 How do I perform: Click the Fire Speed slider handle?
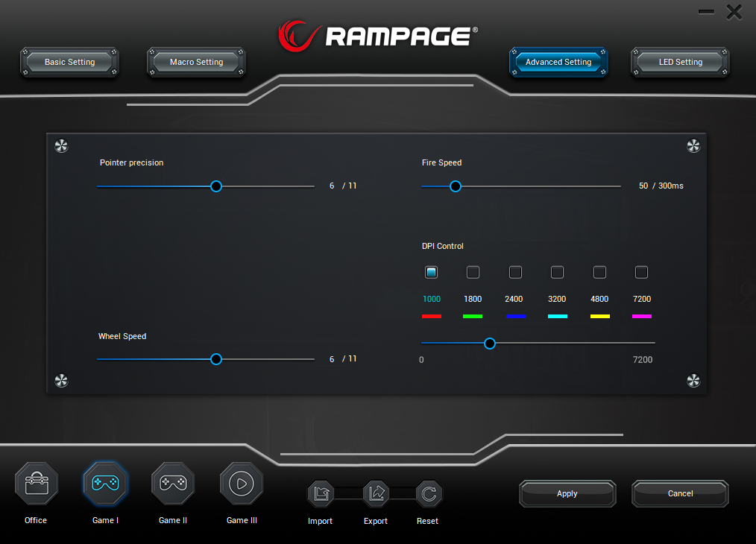tap(455, 186)
